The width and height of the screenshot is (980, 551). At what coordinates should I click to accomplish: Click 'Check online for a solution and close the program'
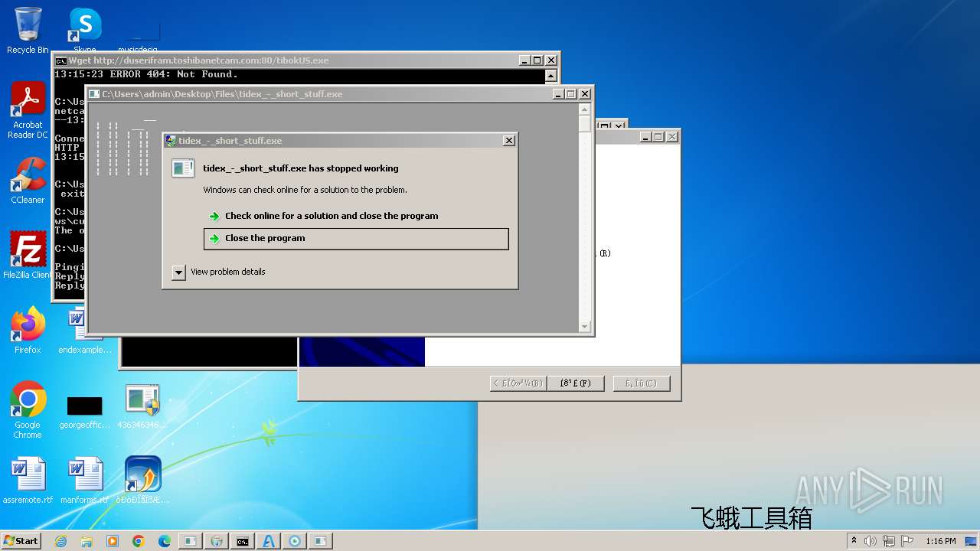332,216
